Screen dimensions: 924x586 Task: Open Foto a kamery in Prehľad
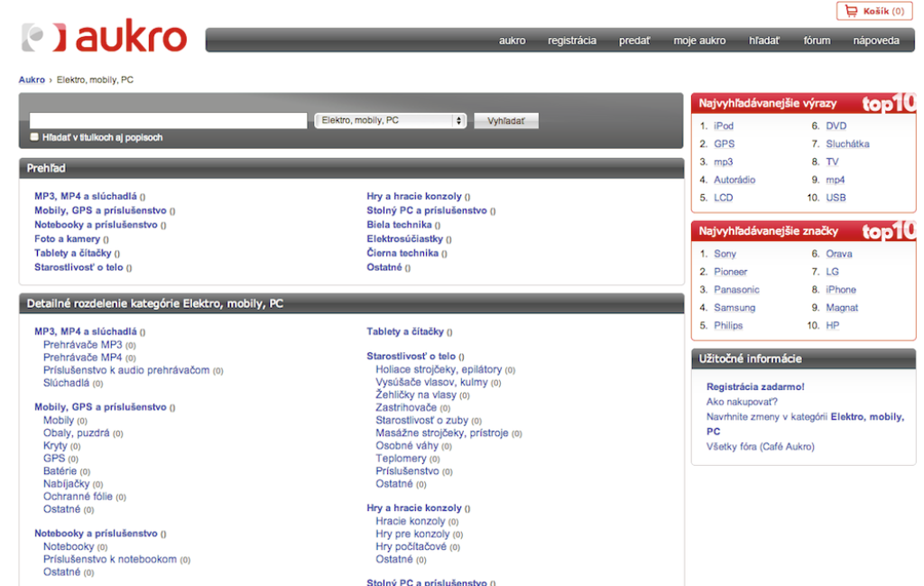[67, 238]
